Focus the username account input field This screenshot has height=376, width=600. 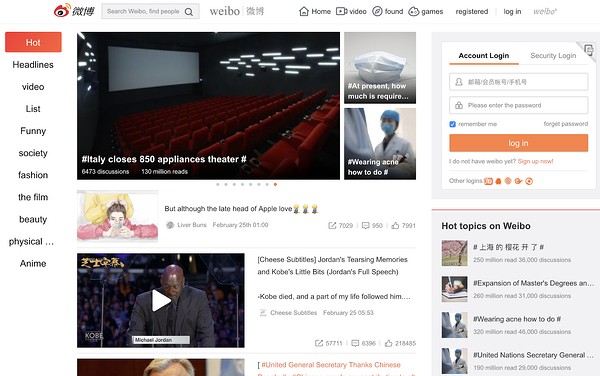point(518,82)
